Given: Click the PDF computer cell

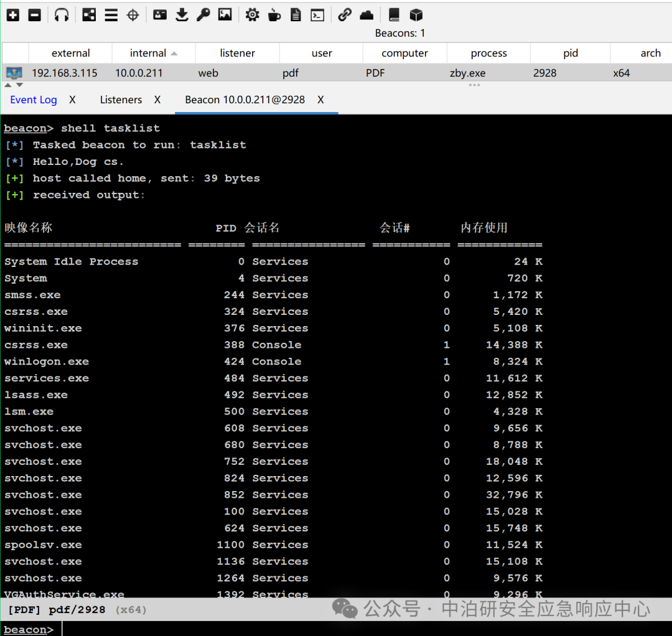Looking at the screenshot, I should [x=375, y=73].
